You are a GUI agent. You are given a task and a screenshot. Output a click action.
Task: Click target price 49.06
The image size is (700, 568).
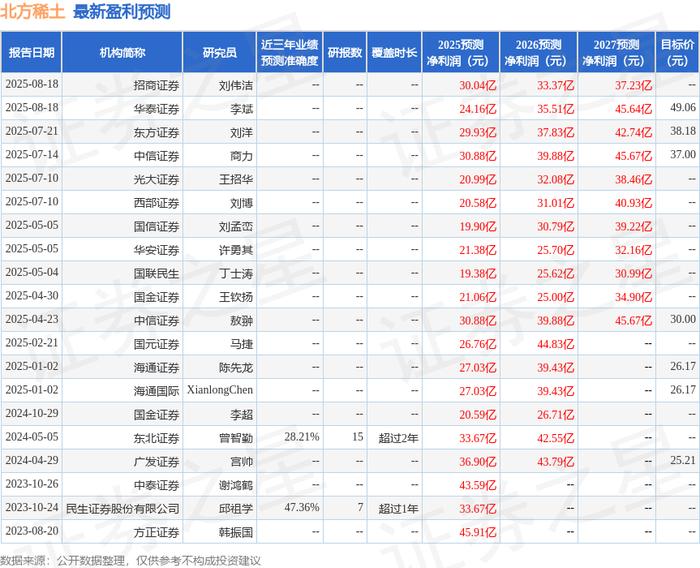683,107
